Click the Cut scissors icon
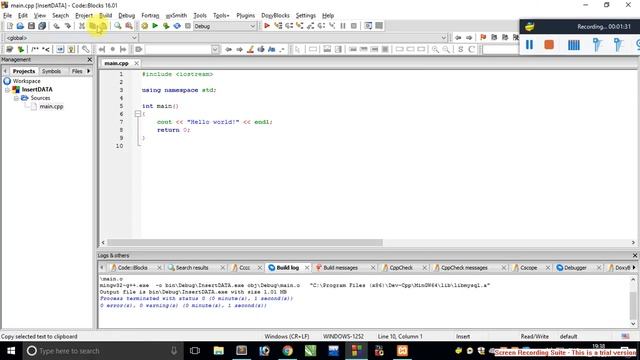This screenshot has width=640, height=360. 82,26
